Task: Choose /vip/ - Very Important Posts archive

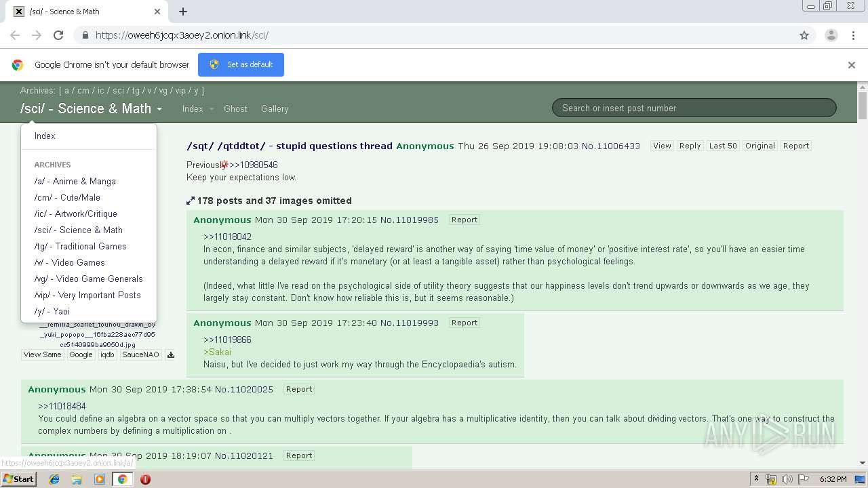Action: [x=89, y=295]
